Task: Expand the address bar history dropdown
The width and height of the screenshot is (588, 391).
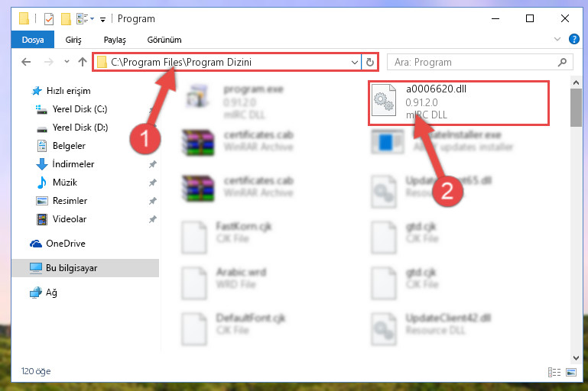Action: click(x=354, y=62)
